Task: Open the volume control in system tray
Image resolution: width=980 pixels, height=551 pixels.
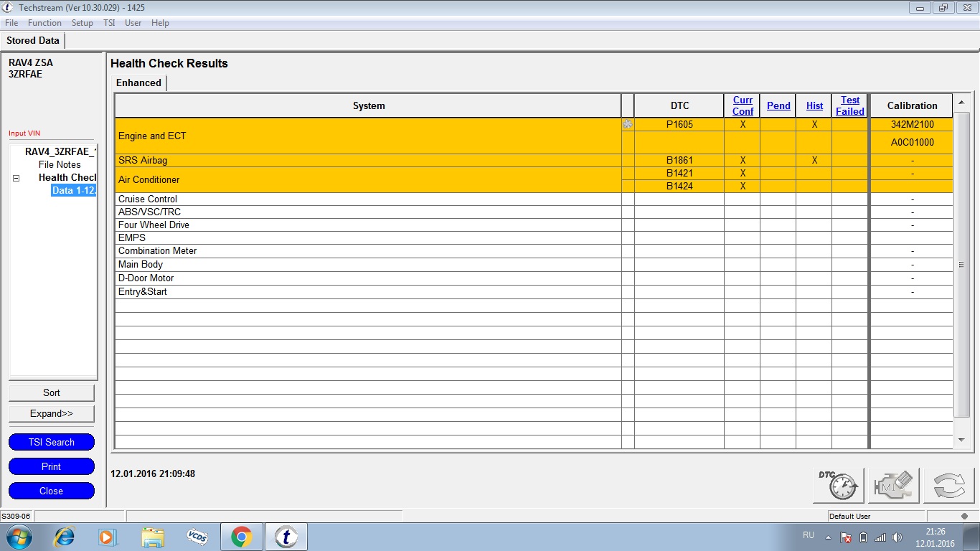Action: click(897, 537)
